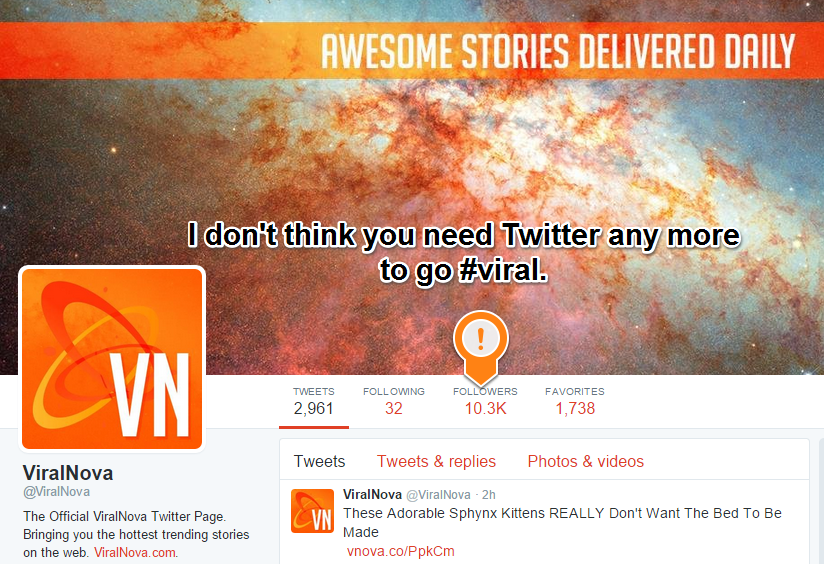This screenshot has width=824, height=564.
Task: Click the 2h tweet timestamp
Action: coord(489,495)
